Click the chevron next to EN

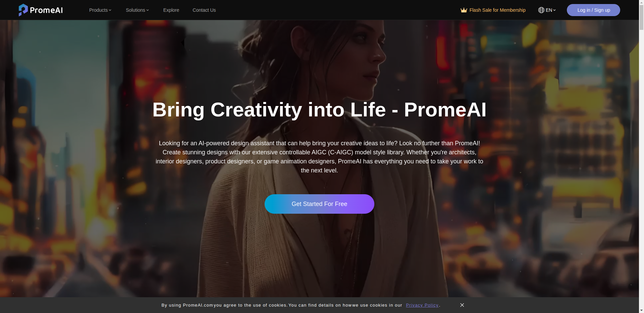pyautogui.click(x=554, y=10)
